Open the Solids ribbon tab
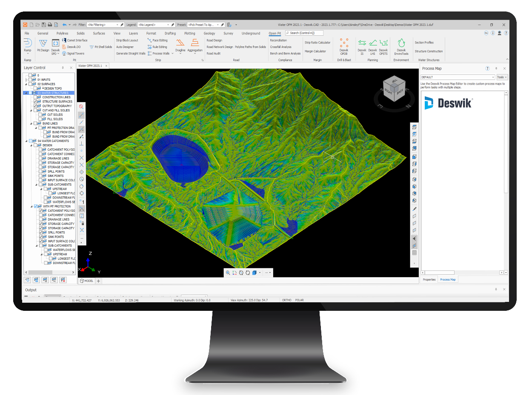Image resolution: width=532 pixels, height=395 pixels. 80,33
